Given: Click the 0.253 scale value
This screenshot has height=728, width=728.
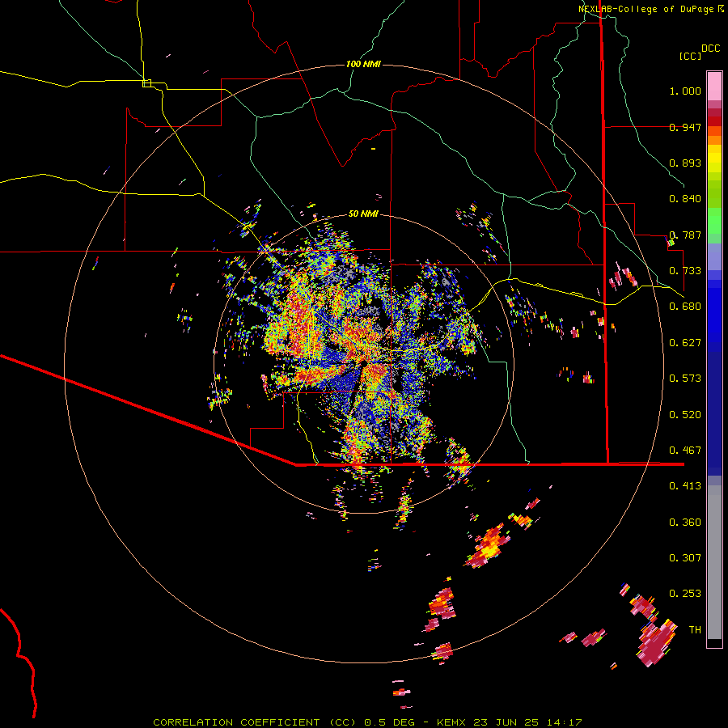Looking at the screenshot, I should (685, 594).
